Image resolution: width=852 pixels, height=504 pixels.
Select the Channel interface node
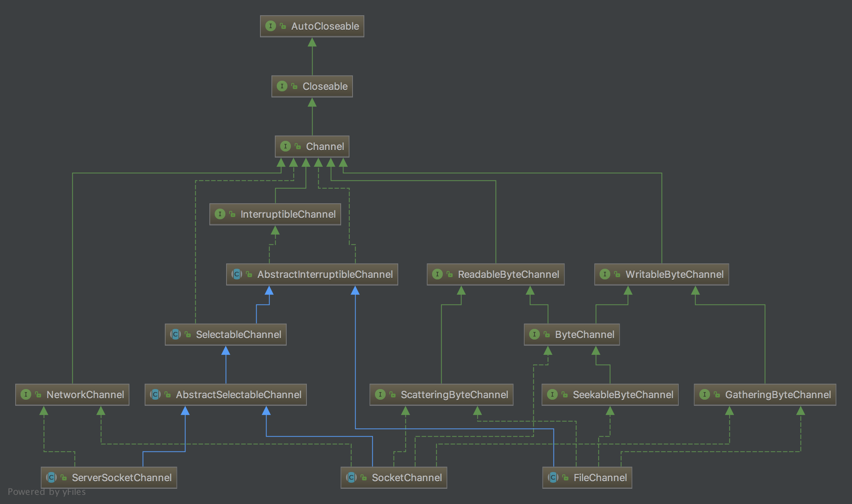(324, 147)
